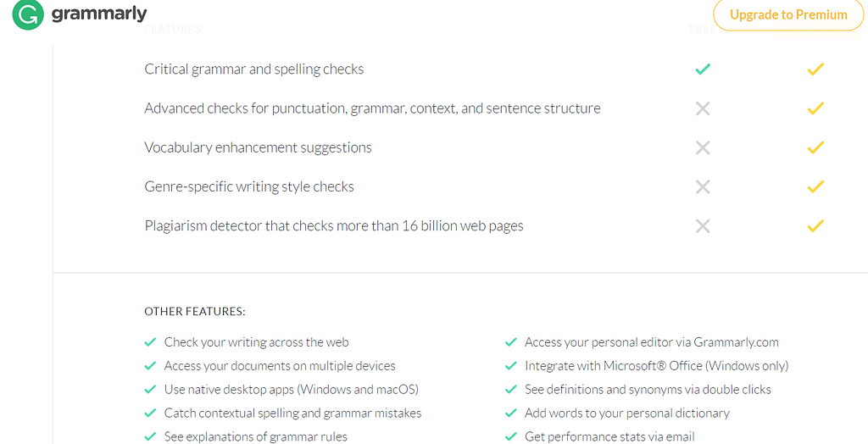The height and width of the screenshot is (444, 868).
Task: Click checkmark beside Check your writing across web
Action: (x=150, y=342)
